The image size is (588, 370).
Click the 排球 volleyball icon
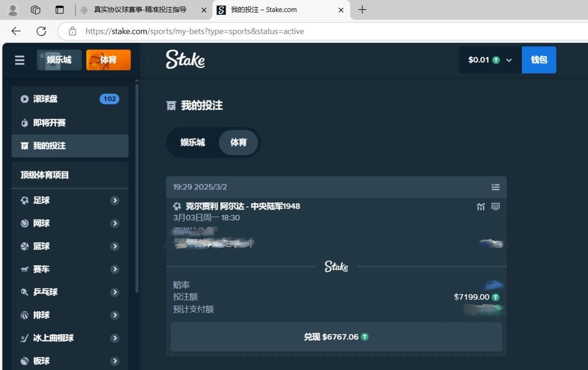(24, 315)
